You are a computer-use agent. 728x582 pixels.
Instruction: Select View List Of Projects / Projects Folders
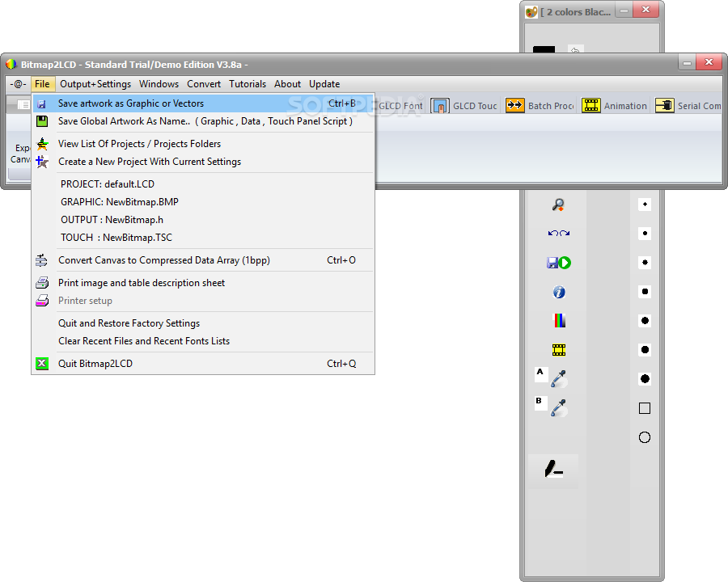coord(203,144)
